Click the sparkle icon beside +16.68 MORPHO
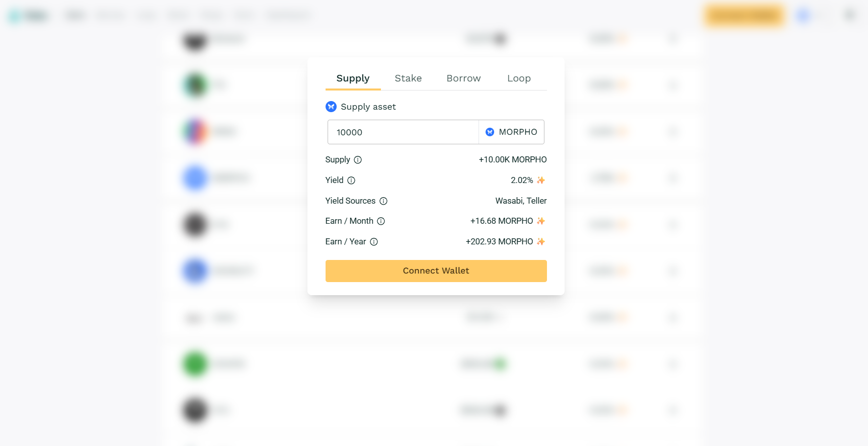868x446 pixels. tap(541, 221)
